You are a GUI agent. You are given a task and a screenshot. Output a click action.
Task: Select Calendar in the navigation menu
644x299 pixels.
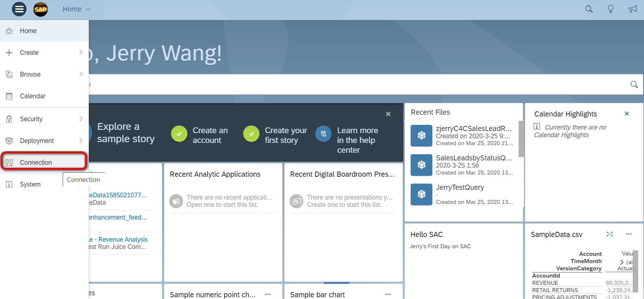[44, 96]
